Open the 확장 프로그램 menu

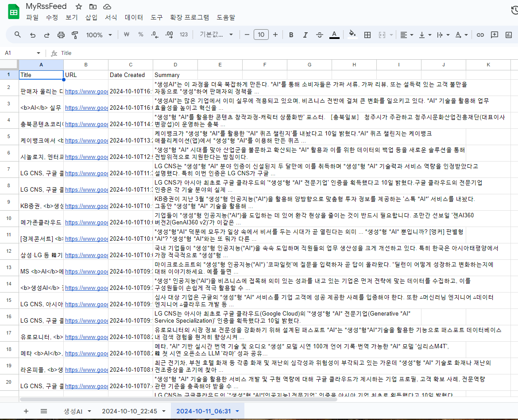tap(189, 18)
